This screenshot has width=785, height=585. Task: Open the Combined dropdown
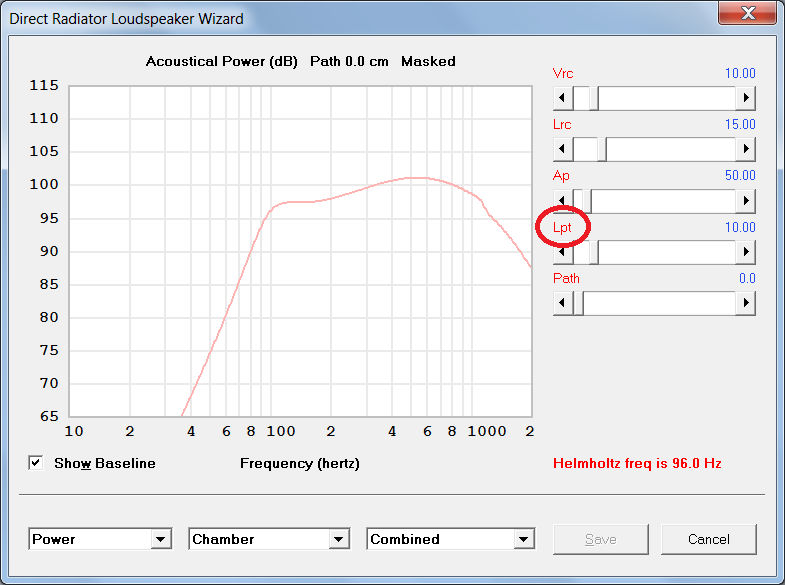(524, 539)
